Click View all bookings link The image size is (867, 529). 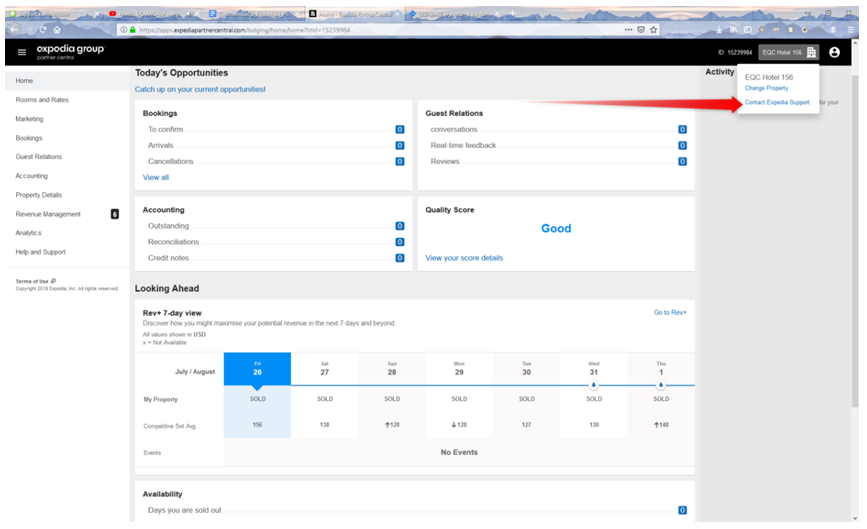coord(156,177)
